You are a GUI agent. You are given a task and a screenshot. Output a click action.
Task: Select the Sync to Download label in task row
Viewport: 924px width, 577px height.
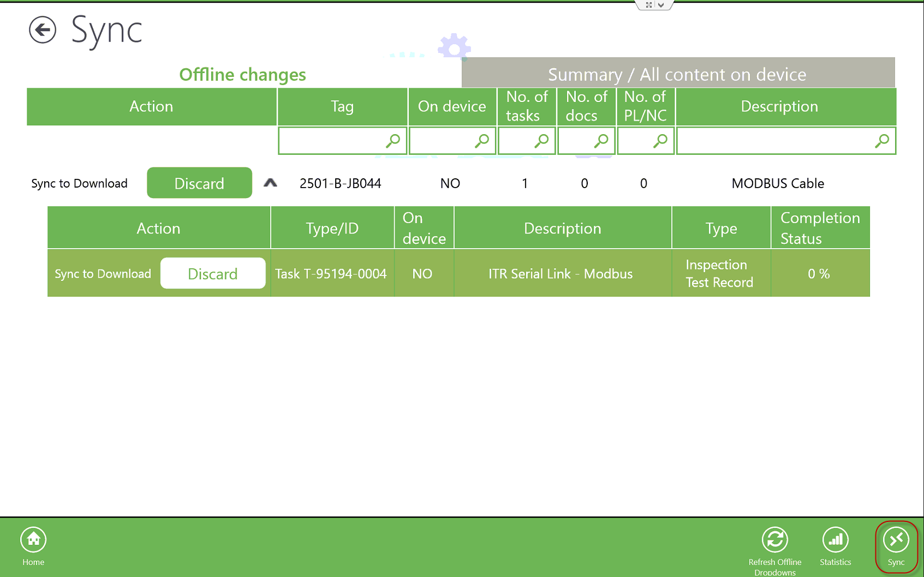(103, 273)
